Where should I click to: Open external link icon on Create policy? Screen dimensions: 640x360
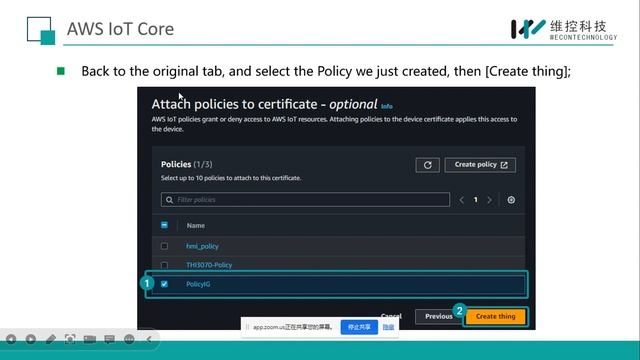(504, 165)
